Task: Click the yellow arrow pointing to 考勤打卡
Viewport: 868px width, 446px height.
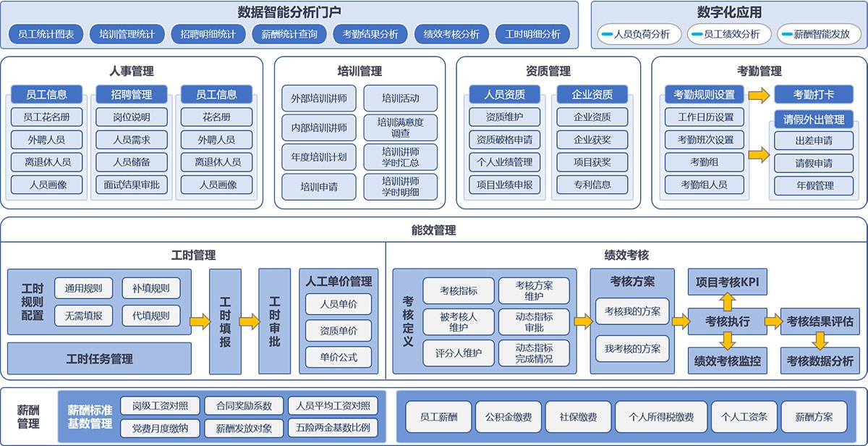Action: (x=759, y=95)
